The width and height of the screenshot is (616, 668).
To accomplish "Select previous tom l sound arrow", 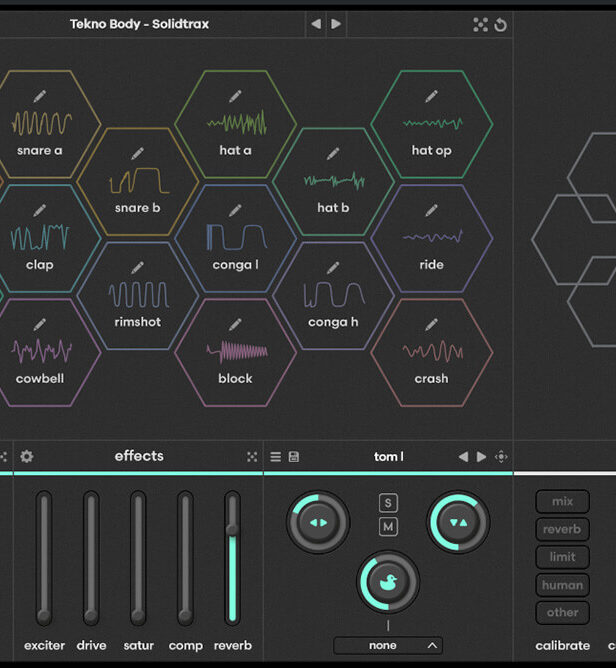I will [463, 457].
